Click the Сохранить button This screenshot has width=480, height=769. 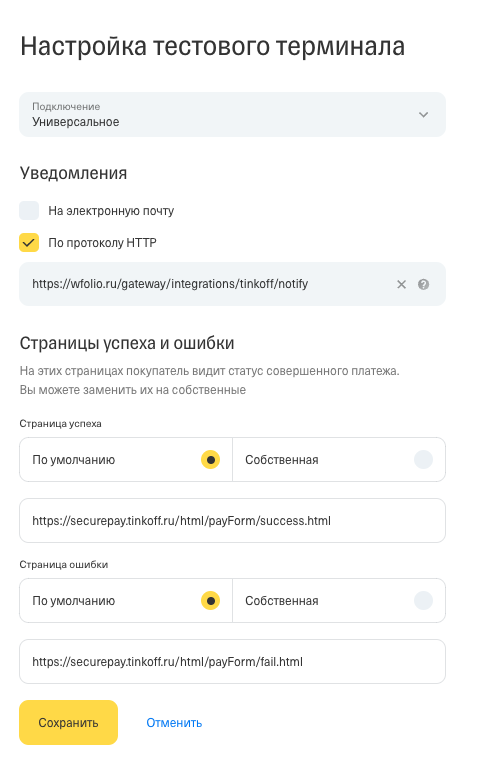(69, 722)
